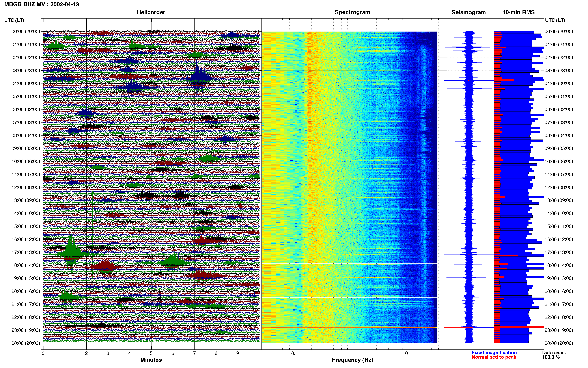This screenshot has height=368, width=588.
Task: Click the 'Spectrogram' panel heading
Action: coord(352,12)
